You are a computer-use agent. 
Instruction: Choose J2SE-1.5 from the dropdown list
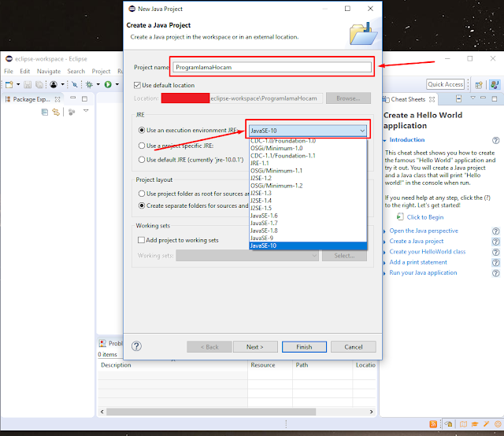coord(308,209)
